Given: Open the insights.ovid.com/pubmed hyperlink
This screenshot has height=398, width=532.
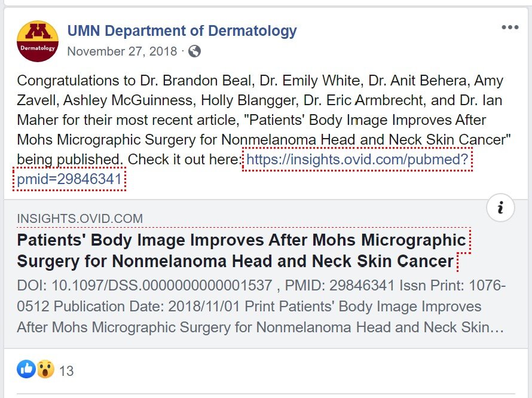Looking at the screenshot, I should (357, 160).
